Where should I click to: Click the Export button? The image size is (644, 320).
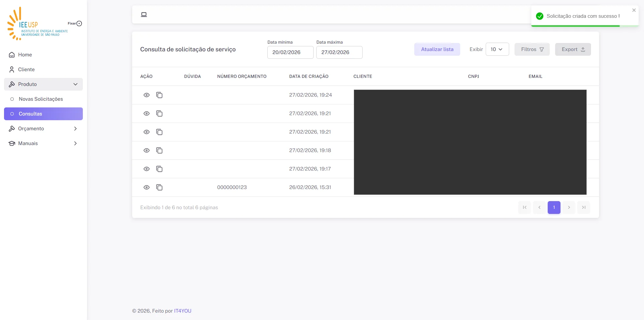(573, 49)
